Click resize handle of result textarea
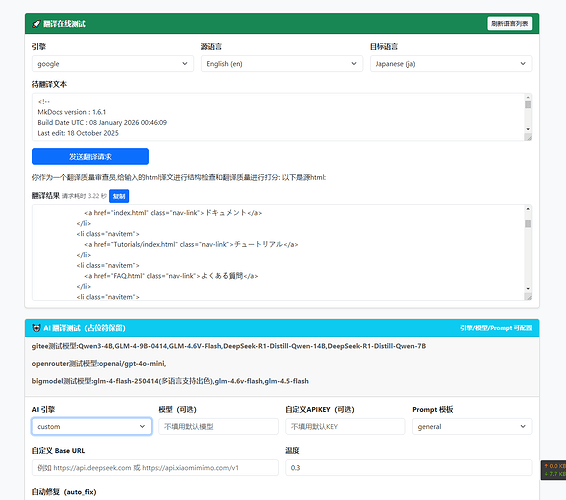Viewport: 566px width, 500px height. [528, 297]
